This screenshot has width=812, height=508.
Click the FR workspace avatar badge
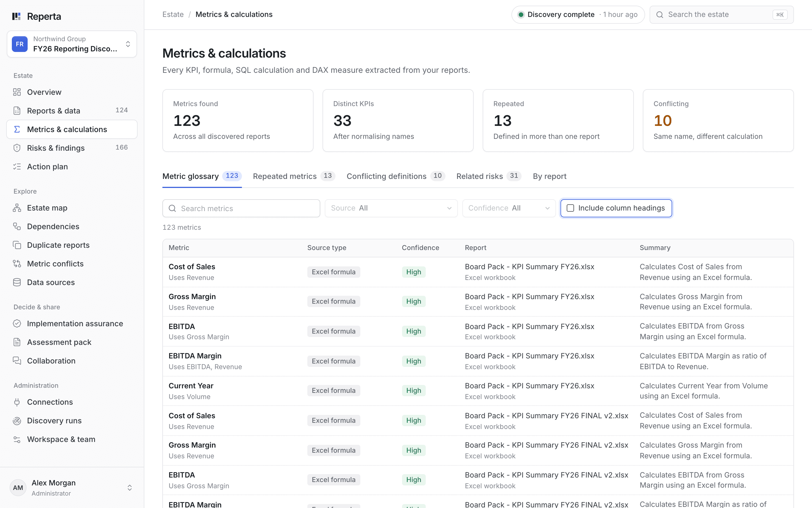point(20,44)
